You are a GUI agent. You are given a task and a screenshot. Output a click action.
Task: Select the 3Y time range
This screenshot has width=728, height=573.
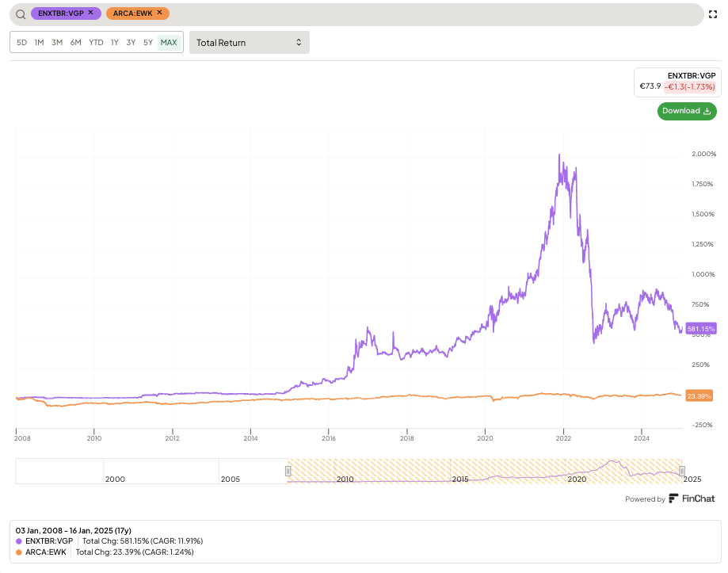point(131,42)
